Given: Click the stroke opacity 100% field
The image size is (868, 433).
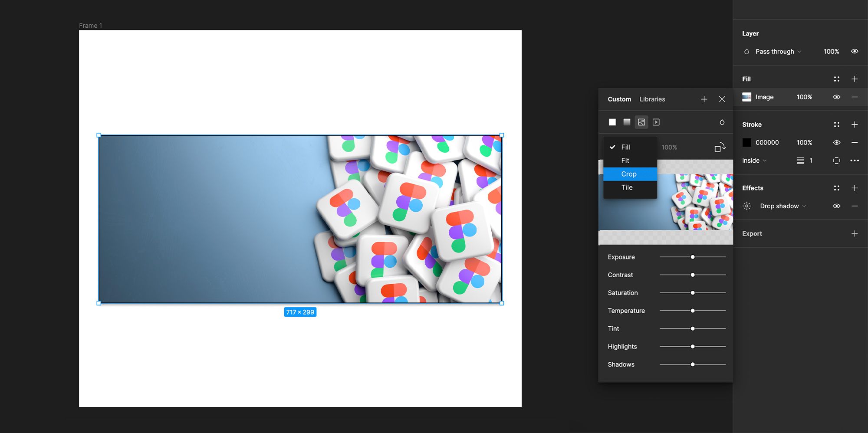Looking at the screenshot, I should (x=804, y=142).
